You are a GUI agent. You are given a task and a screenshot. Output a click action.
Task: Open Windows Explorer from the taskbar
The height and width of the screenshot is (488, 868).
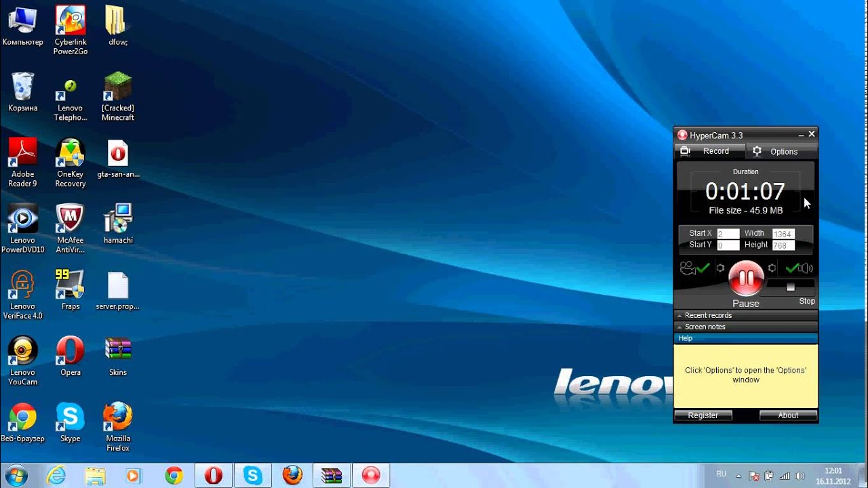pos(96,476)
